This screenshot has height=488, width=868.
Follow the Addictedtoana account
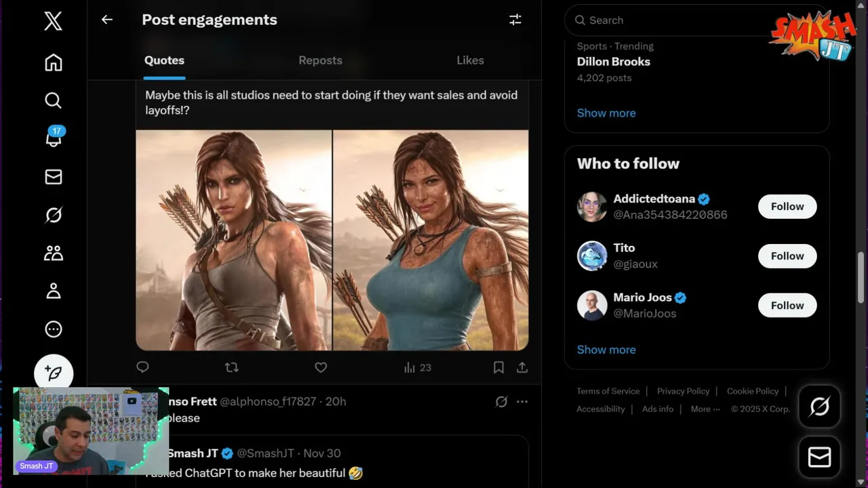click(787, 207)
